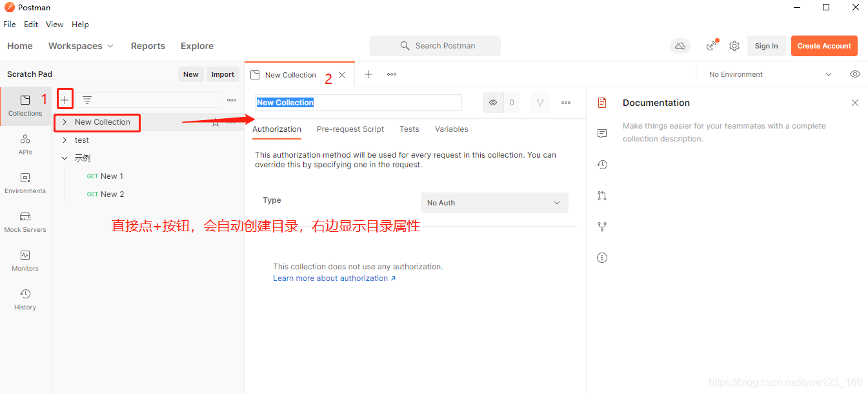The height and width of the screenshot is (394, 868).
Task: Open the View menu
Action: tap(55, 25)
